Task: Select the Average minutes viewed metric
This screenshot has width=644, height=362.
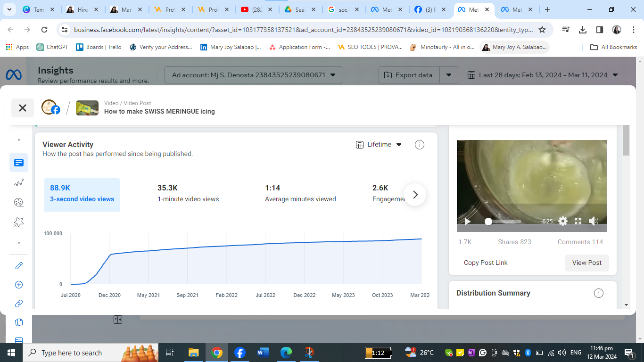Action: click(x=300, y=194)
